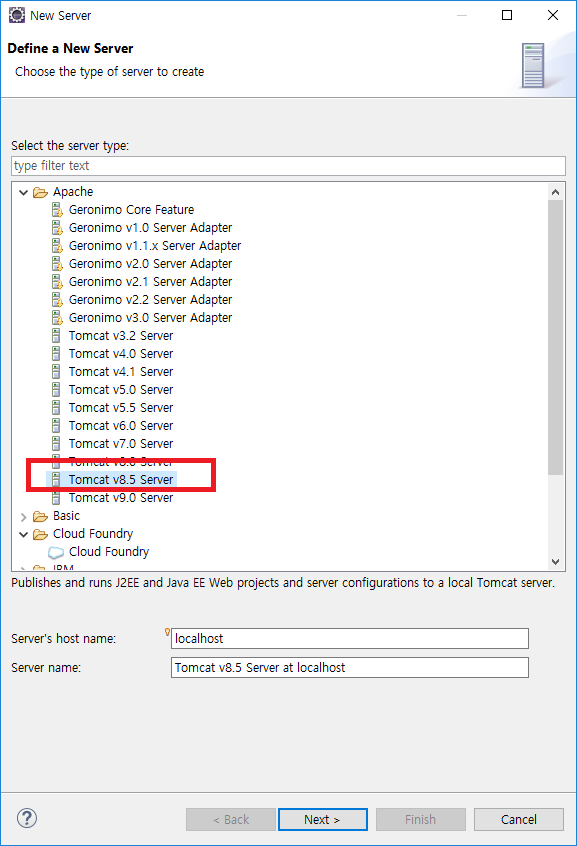
Task: Click the server list scroll up arrow
Action: click(555, 192)
